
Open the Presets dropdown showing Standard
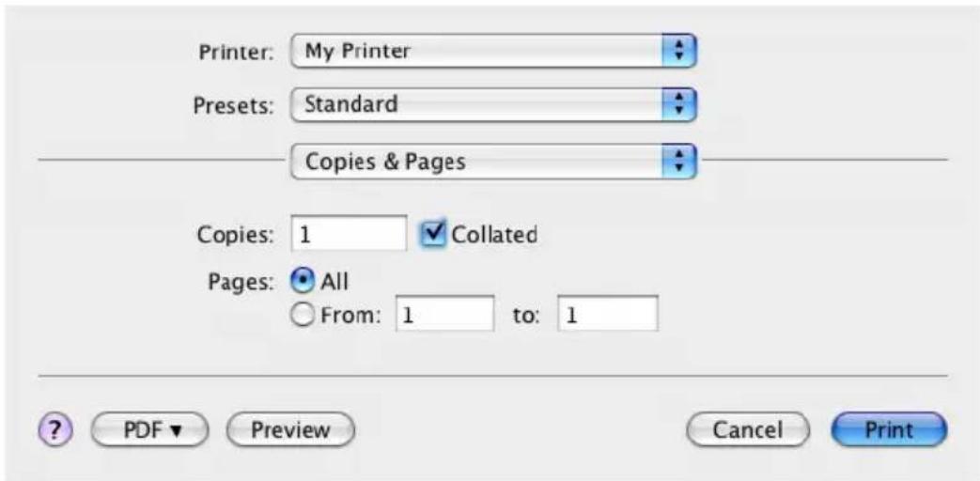(x=493, y=105)
